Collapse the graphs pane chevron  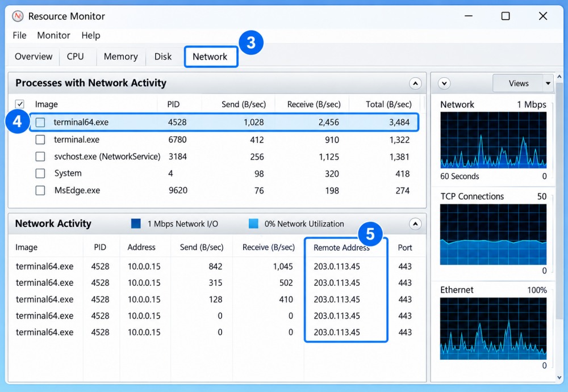click(x=444, y=83)
